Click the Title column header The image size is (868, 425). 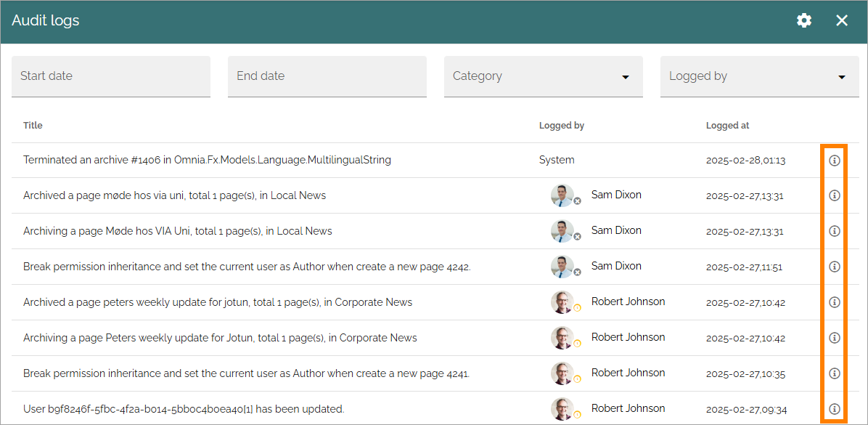coord(33,125)
